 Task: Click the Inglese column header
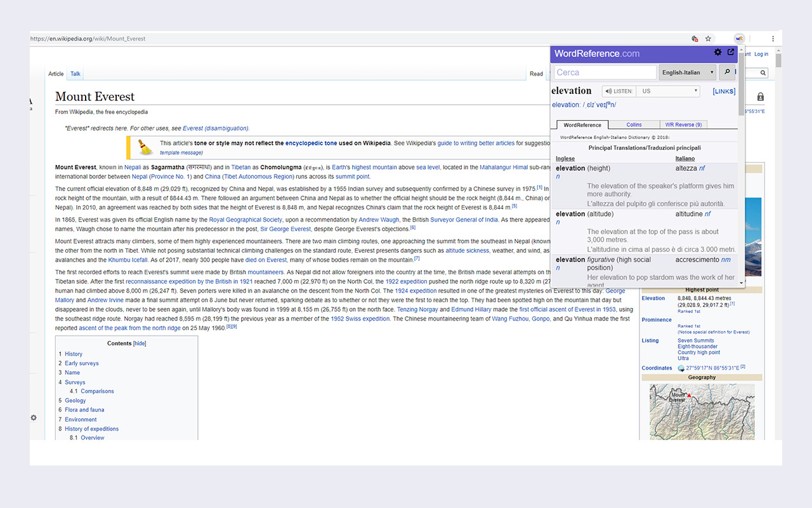(566, 158)
